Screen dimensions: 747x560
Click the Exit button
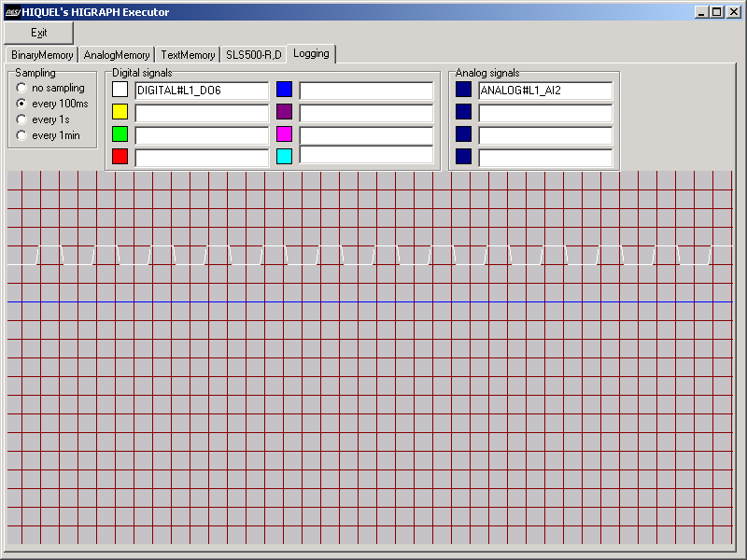tap(38, 33)
